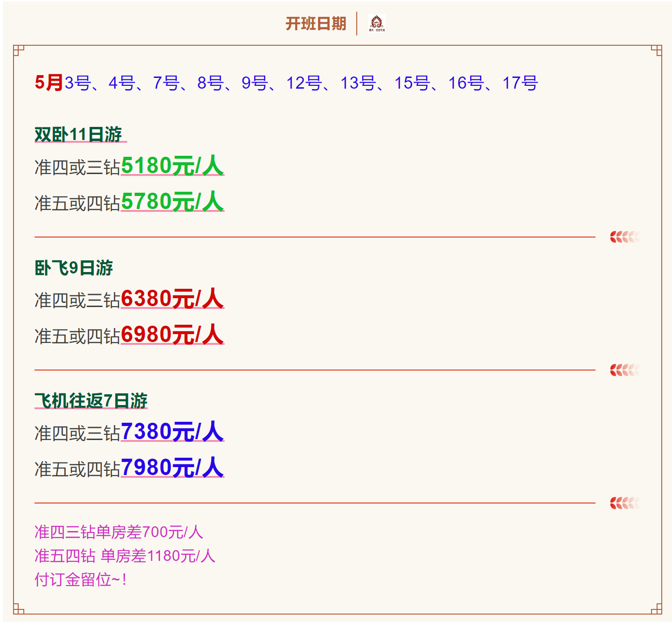Select the 7号 departure date
Image resolution: width=672 pixels, height=622 pixels.
point(166,83)
